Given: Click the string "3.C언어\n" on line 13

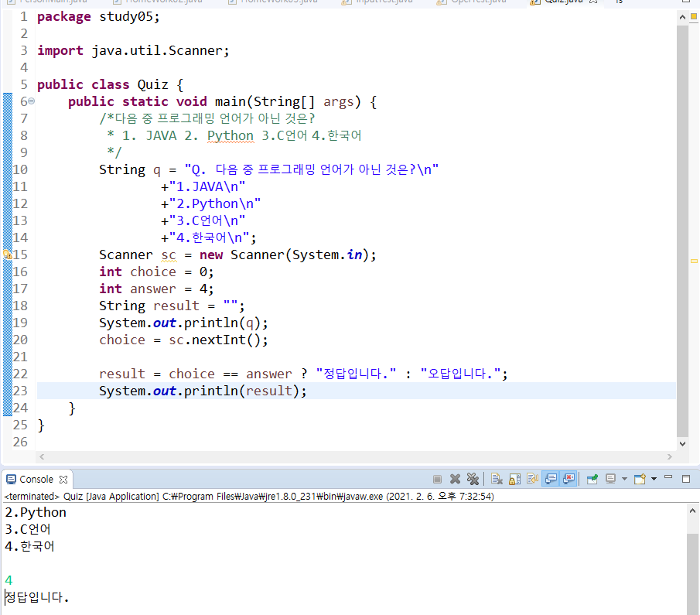Looking at the screenshot, I should tap(207, 220).
